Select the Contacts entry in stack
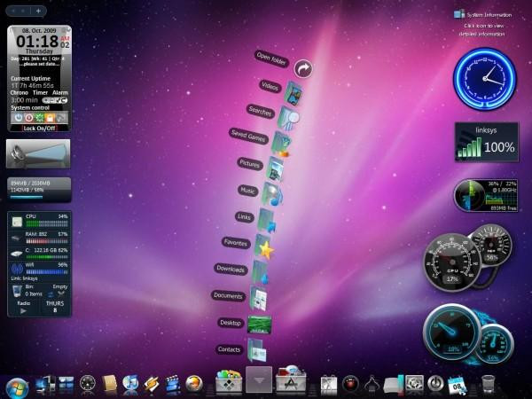 [x=230, y=349]
